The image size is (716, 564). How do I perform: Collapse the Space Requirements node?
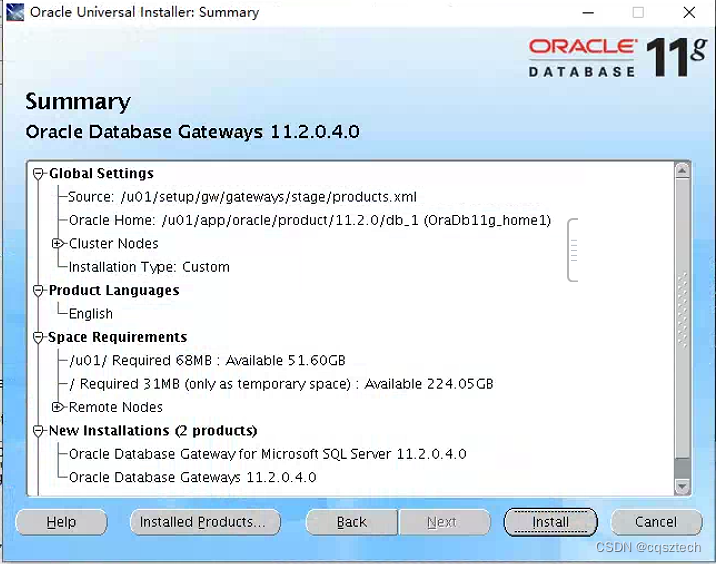(38, 337)
